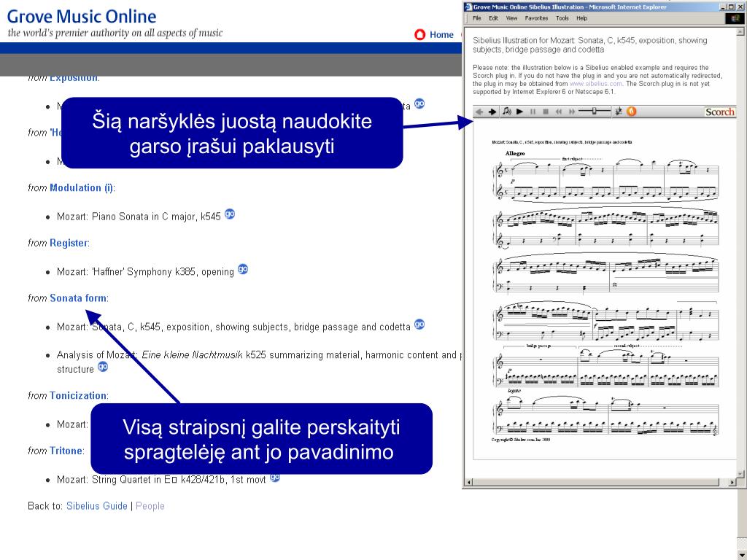Screen dimensions: 747x560
Task: Click the popup horizontal scrollbar right arrow
Action: point(732,483)
